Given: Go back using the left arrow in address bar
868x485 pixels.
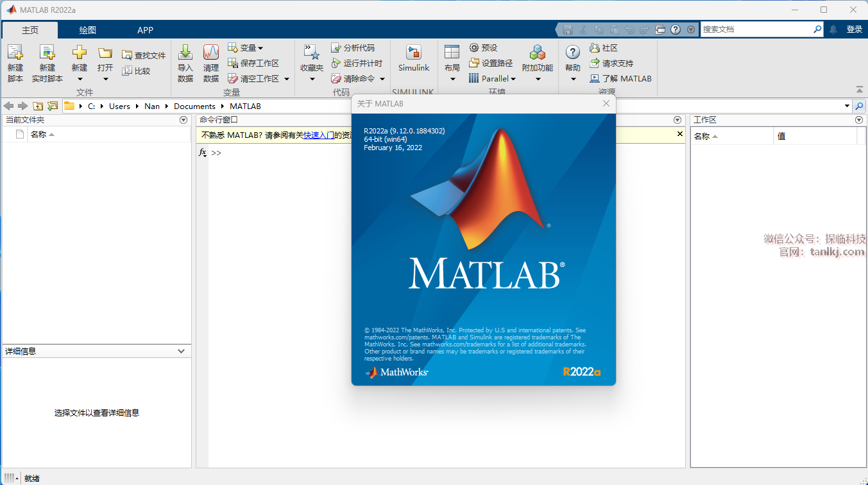Looking at the screenshot, I should tap(9, 106).
